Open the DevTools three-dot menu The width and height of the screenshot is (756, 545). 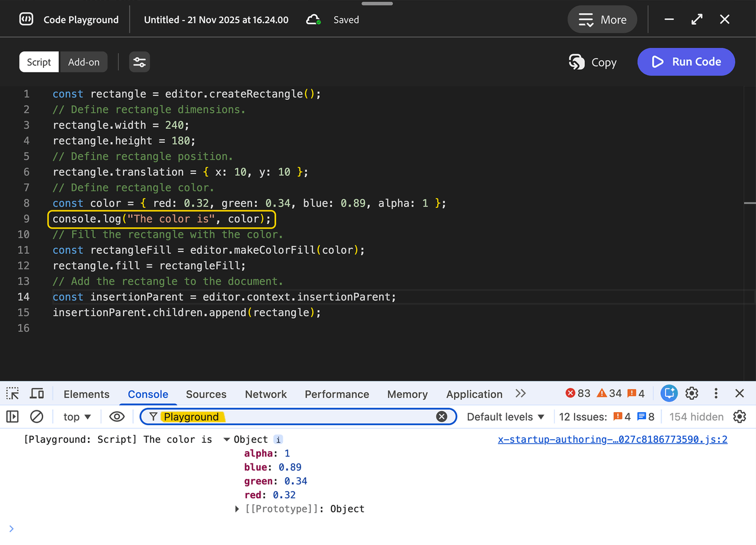(716, 393)
